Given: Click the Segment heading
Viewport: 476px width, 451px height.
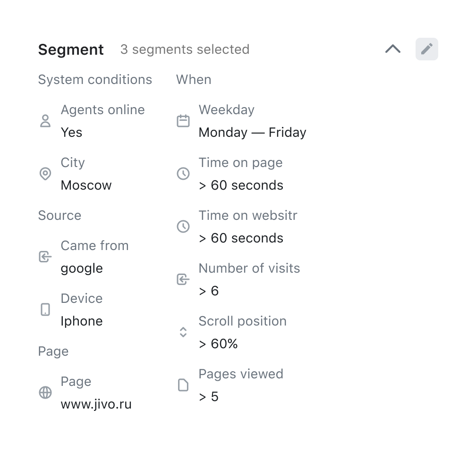Looking at the screenshot, I should [x=71, y=50].
